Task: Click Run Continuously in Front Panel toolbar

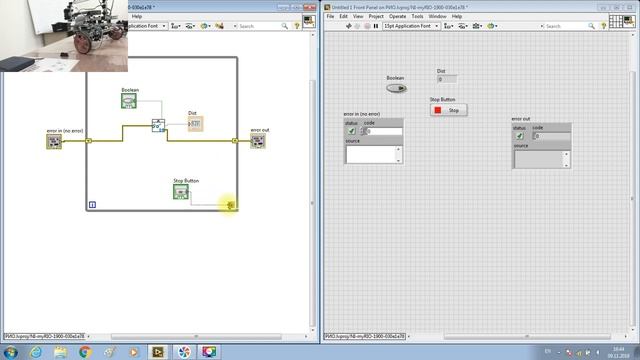Action: [x=358, y=26]
